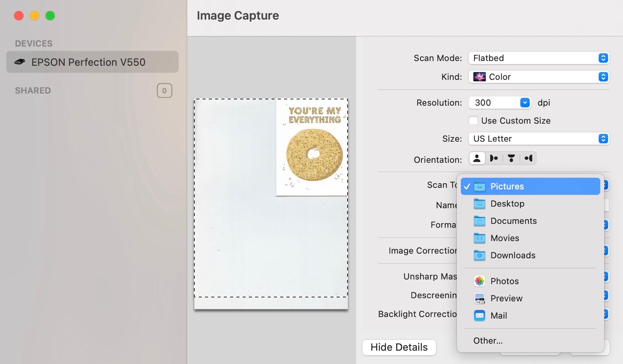The image size is (623, 364).
Task: Select the EPSON Perfection V550 device row
Action: [92, 62]
